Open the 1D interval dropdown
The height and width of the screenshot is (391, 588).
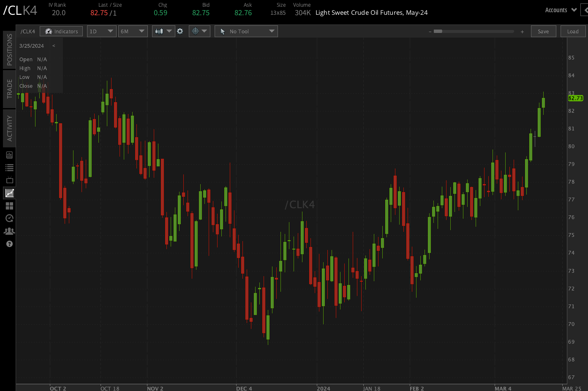(x=102, y=31)
